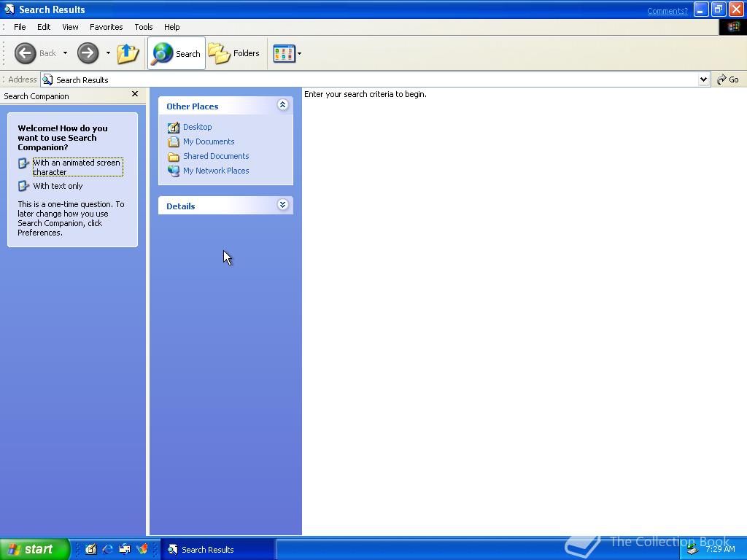Expand the Details panel
The width and height of the screenshot is (747, 560).
(x=282, y=205)
